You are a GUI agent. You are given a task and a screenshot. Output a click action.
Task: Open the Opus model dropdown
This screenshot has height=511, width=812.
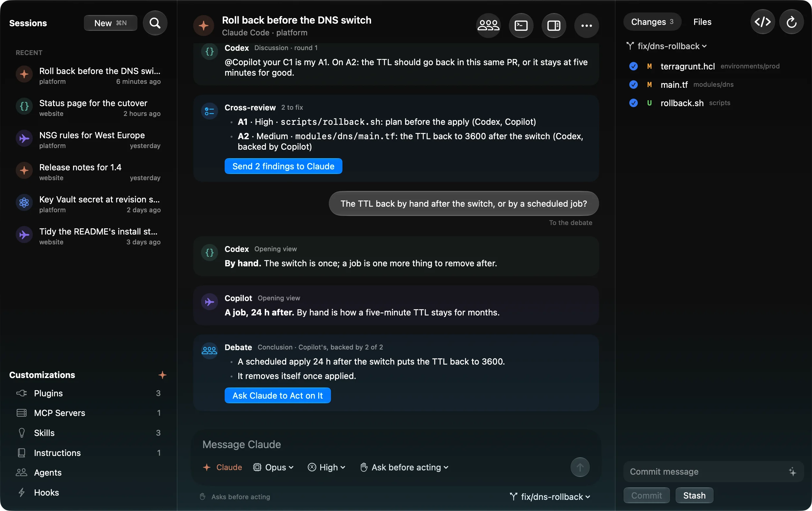click(x=273, y=467)
